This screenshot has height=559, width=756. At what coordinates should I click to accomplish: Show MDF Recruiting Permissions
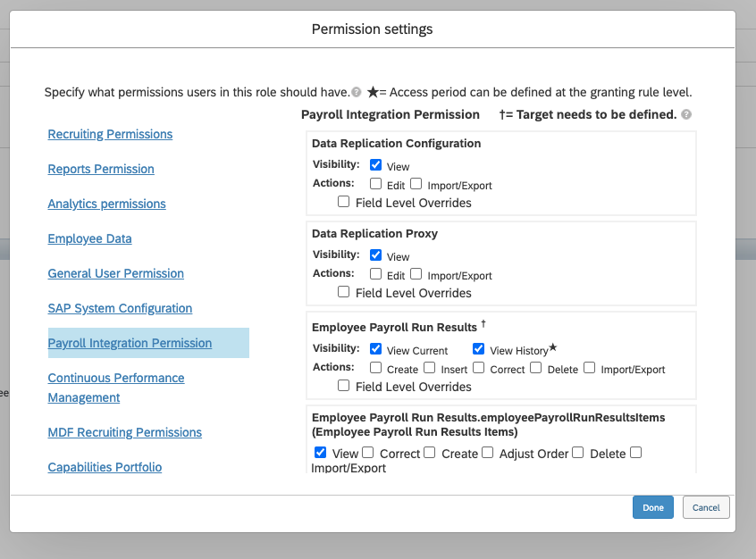pos(124,432)
